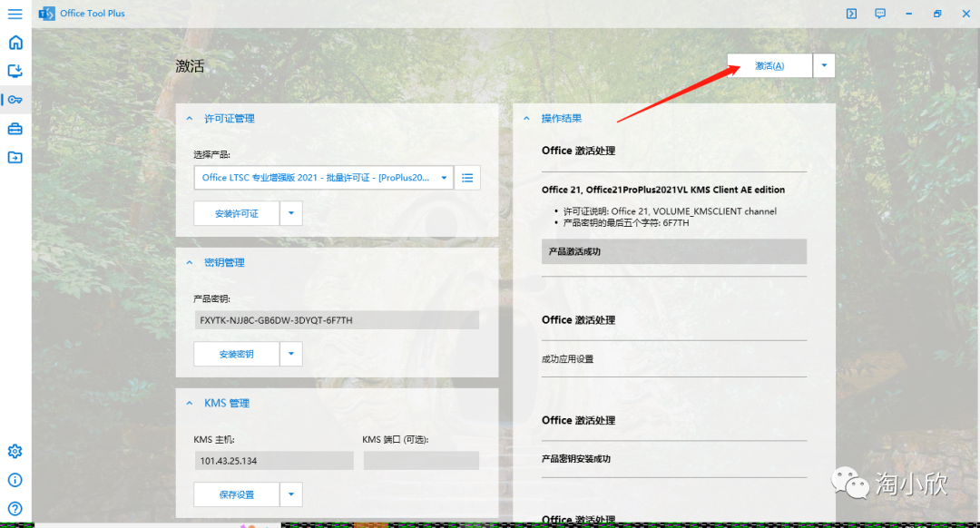Image resolution: width=980 pixels, height=528 pixels.
Task: Restore down the Office Tool Plus window
Action: (937, 13)
